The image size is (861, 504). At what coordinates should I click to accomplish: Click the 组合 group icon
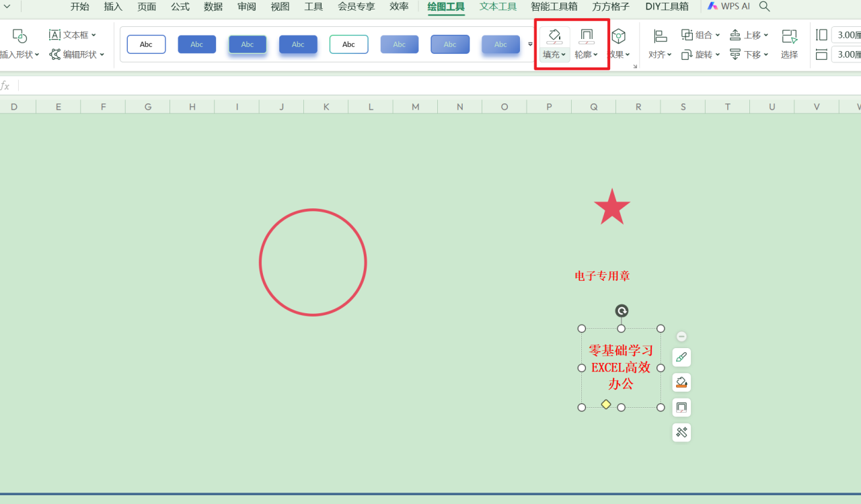pyautogui.click(x=687, y=35)
